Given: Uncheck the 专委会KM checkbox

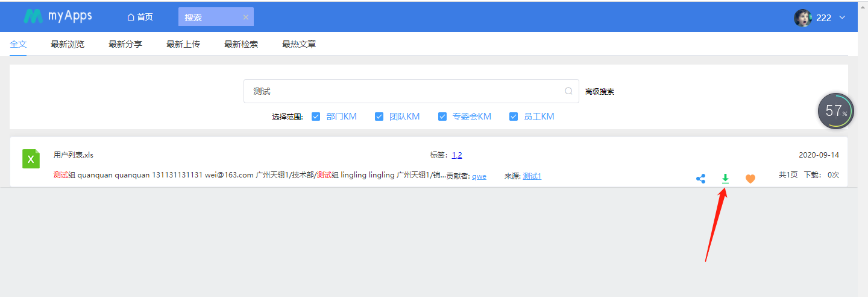Looking at the screenshot, I should (442, 117).
